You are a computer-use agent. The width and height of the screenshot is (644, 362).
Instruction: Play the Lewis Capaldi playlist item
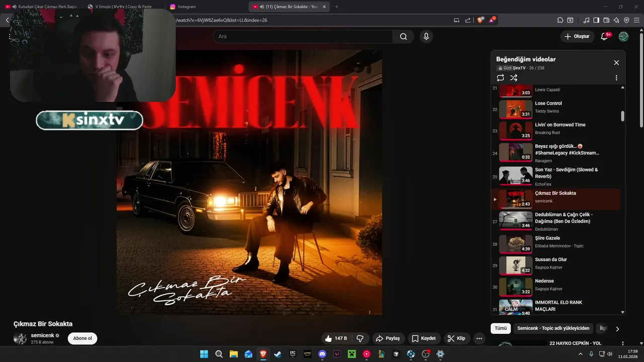coord(556,90)
